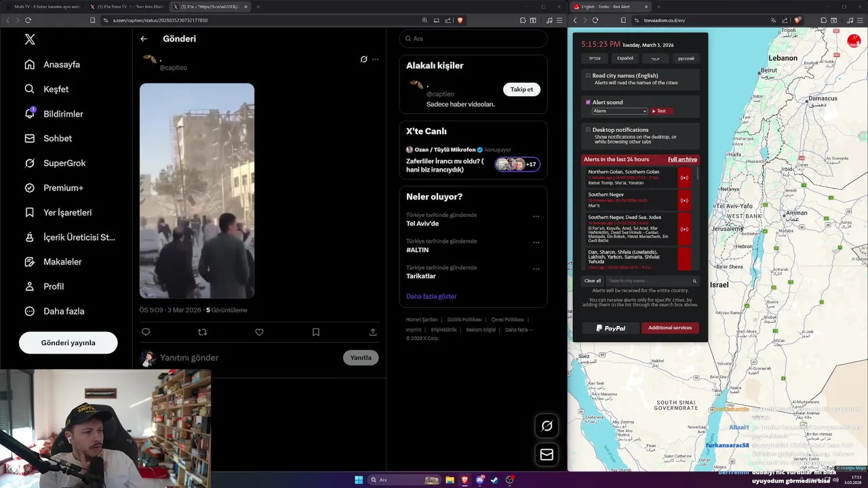The width and height of the screenshot is (868, 488).
Task: Open a new tab in X browser window
Action: 258,7
